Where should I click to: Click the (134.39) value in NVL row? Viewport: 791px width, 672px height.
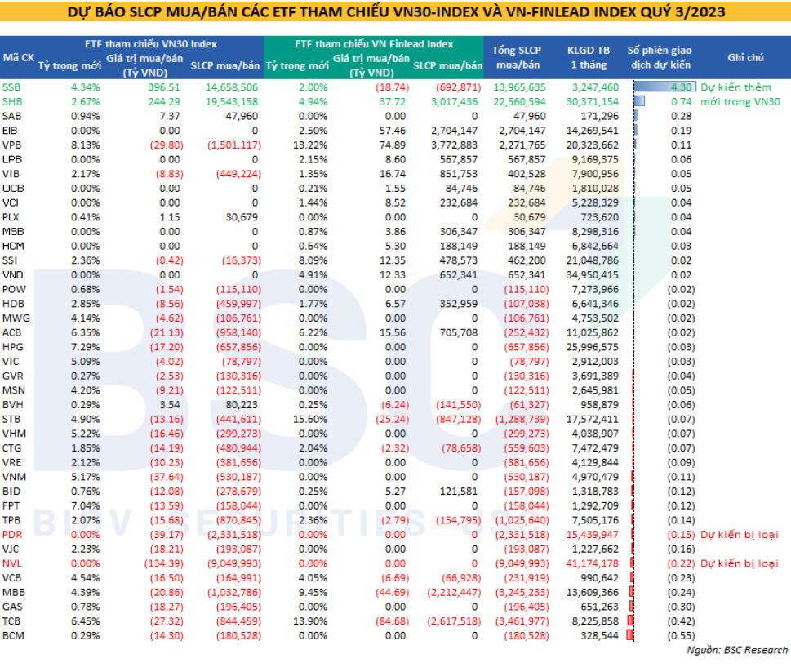click(164, 564)
